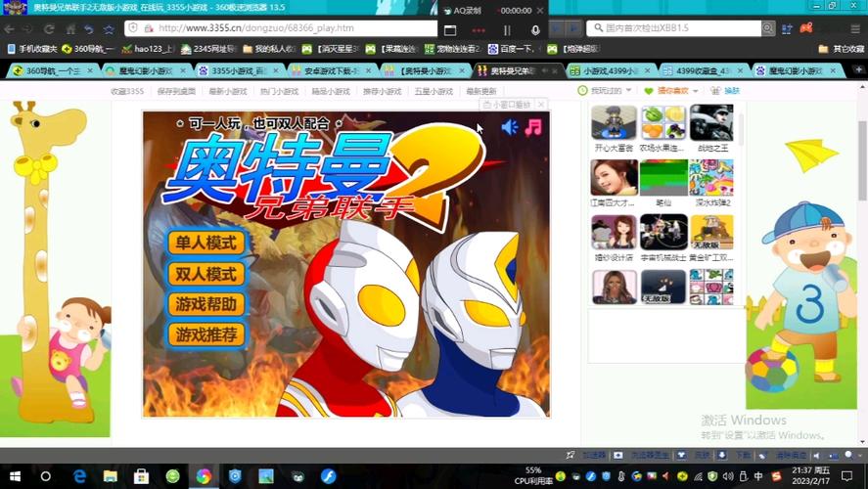868x489 pixels.
Task: Mute the game sound speaker icon
Action: tap(509, 127)
